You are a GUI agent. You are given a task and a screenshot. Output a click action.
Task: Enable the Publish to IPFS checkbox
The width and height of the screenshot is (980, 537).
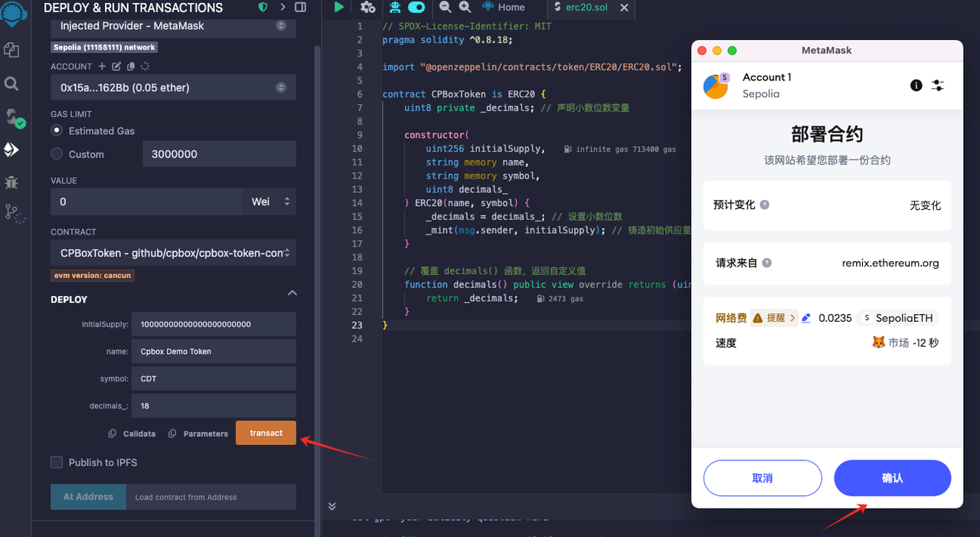pos(57,462)
